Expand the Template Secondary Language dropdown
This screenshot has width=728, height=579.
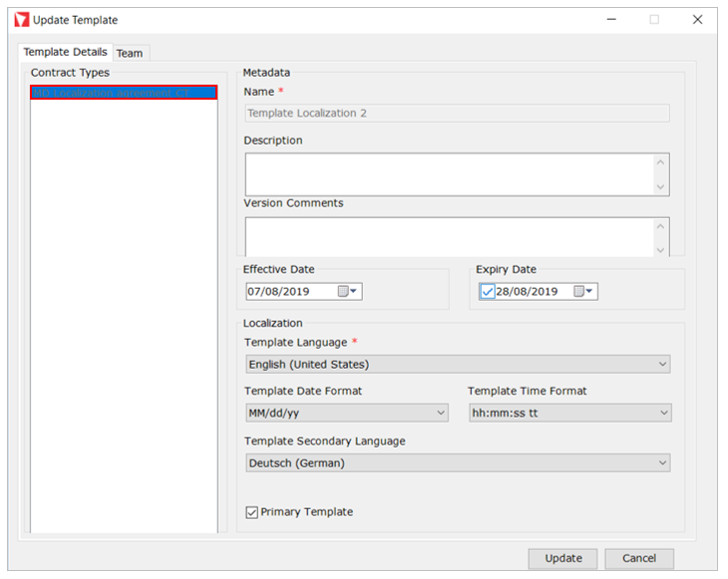click(457, 462)
